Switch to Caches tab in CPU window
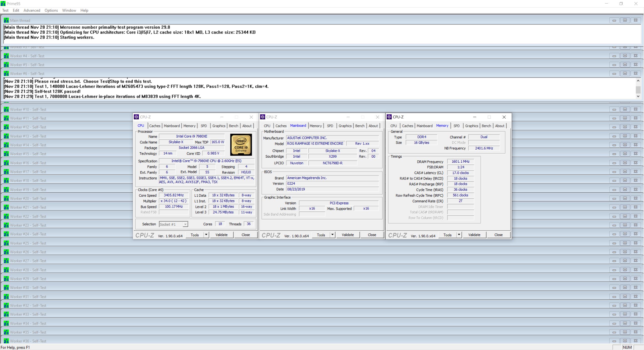This screenshot has width=644, height=350. pos(154,126)
